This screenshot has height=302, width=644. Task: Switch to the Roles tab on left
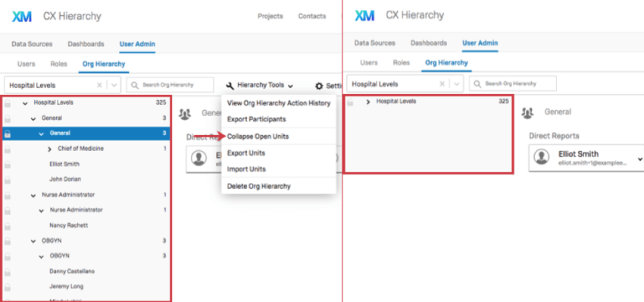click(x=59, y=64)
